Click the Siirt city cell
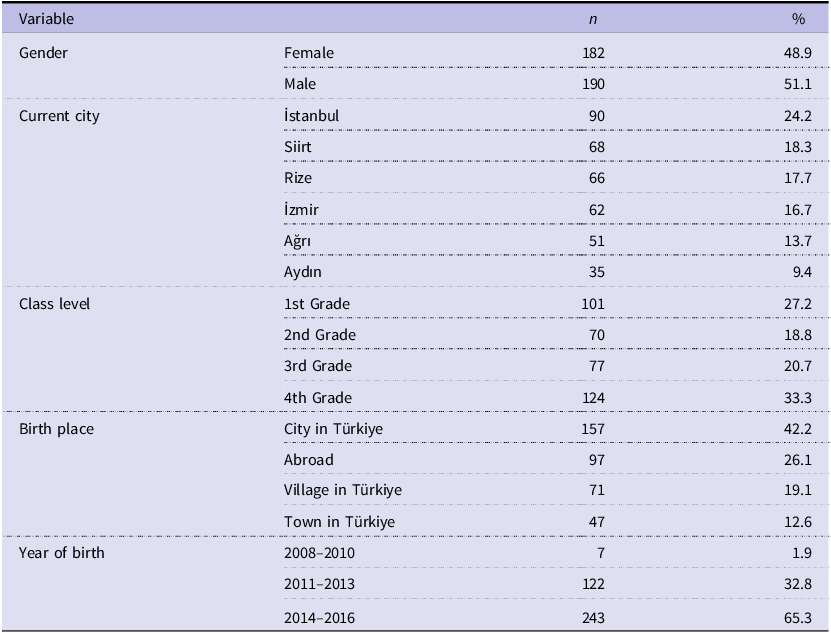 click(x=298, y=147)
